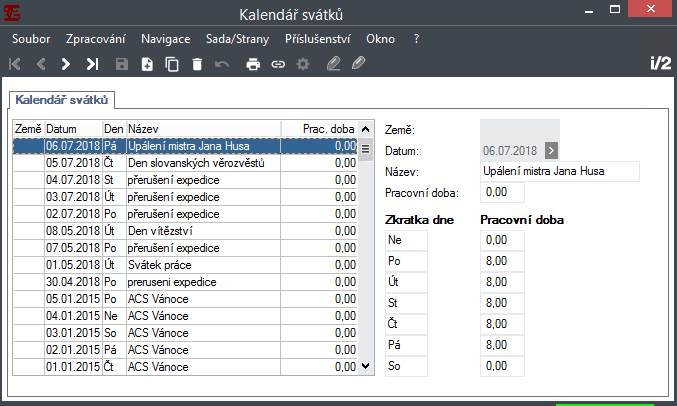Select the 04.07.2018 přerušení expedice row
The height and width of the screenshot is (406, 677).
point(185,180)
